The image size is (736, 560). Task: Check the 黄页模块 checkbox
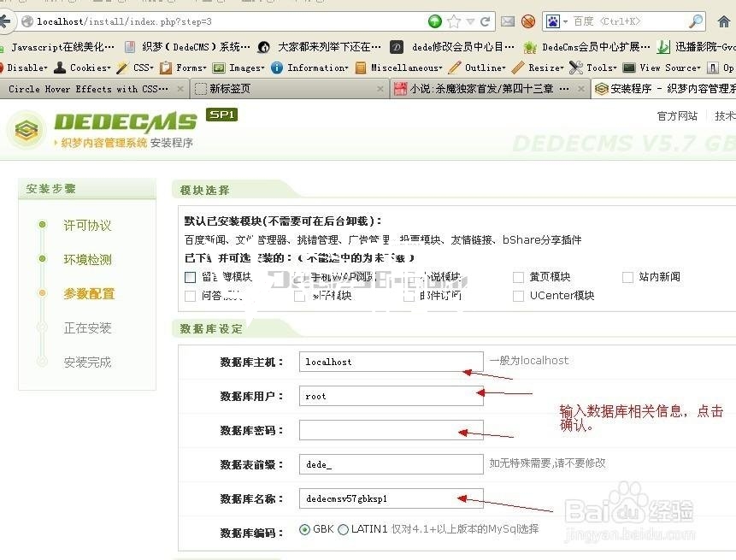tap(518, 277)
